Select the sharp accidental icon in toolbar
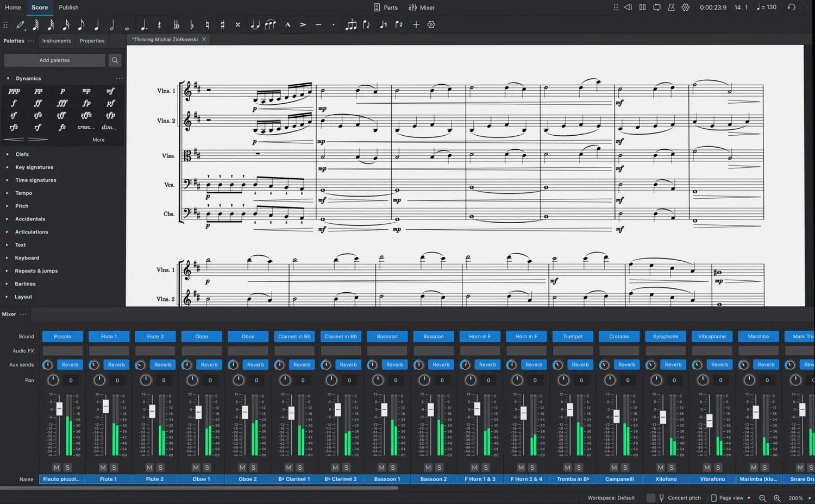This screenshot has height=504, width=815. (x=222, y=25)
